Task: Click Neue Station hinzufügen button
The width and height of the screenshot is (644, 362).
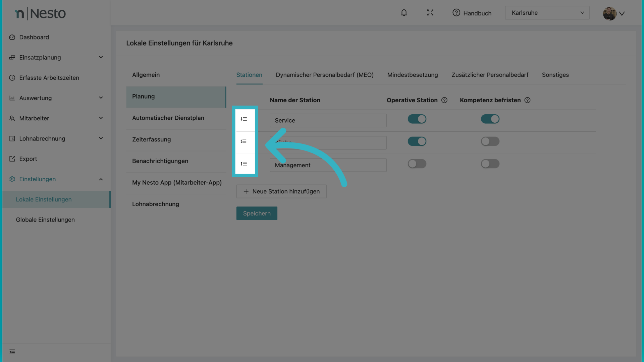Action: 281,191
